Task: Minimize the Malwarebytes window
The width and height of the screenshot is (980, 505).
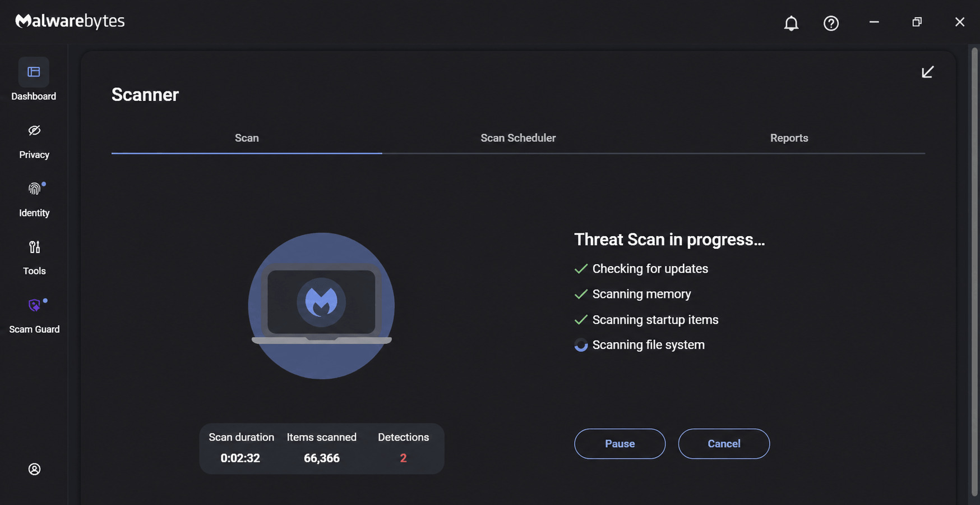Action: point(874,22)
